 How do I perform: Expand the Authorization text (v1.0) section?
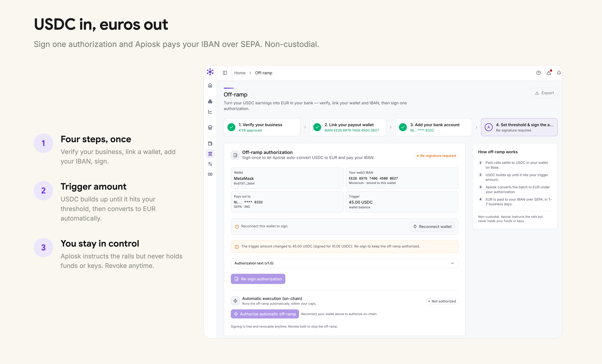[344, 263]
